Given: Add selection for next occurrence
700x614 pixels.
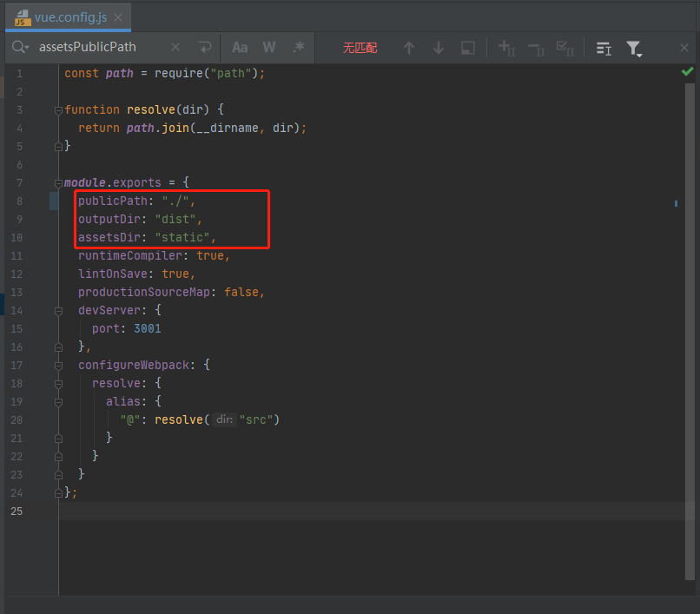Looking at the screenshot, I should pyautogui.click(x=506, y=48).
